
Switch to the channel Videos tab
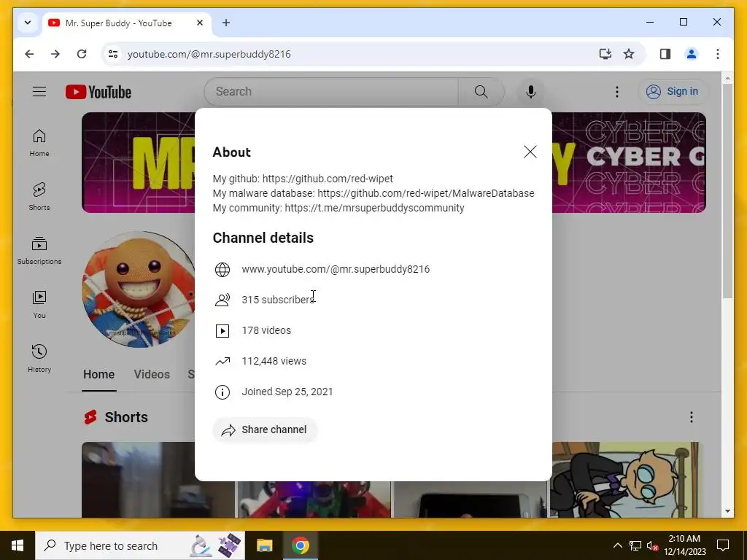[x=152, y=374]
